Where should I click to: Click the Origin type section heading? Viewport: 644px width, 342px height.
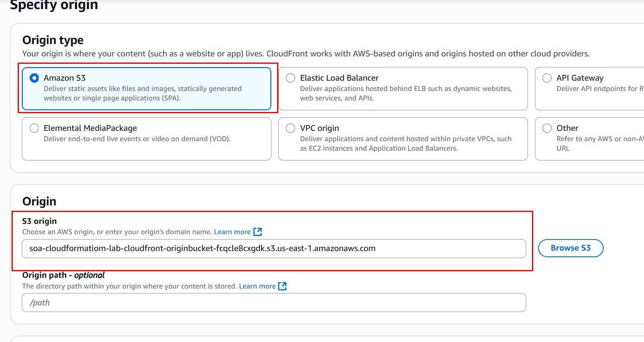tap(53, 40)
